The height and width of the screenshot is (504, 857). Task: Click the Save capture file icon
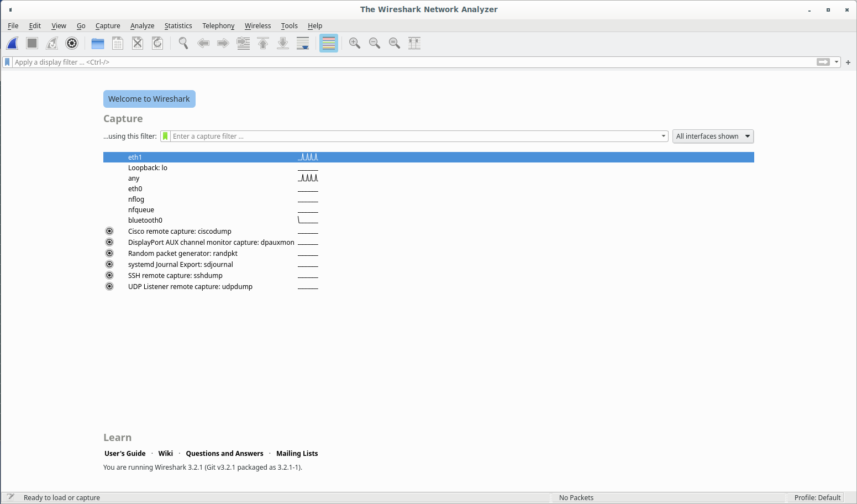pos(118,43)
